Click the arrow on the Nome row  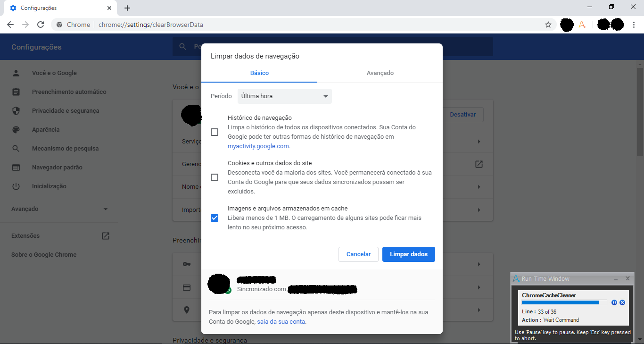pyautogui.click(x=479, y=187)
